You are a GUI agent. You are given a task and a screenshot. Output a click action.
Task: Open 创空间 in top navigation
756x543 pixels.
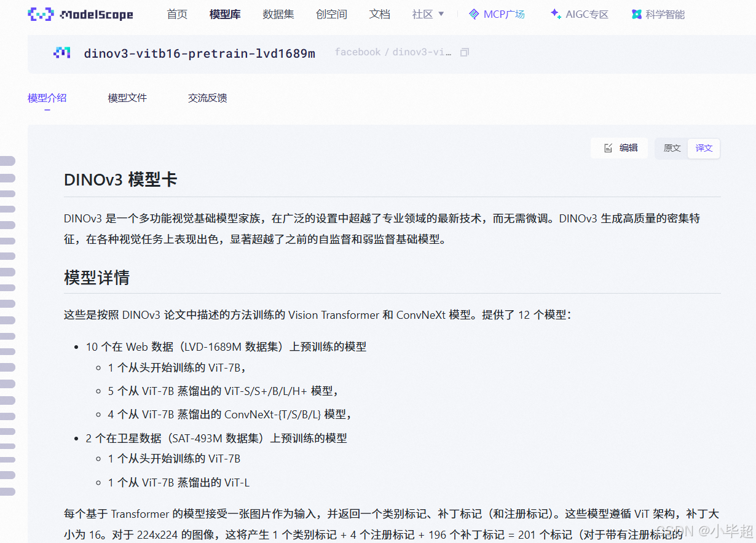point(332,14)
